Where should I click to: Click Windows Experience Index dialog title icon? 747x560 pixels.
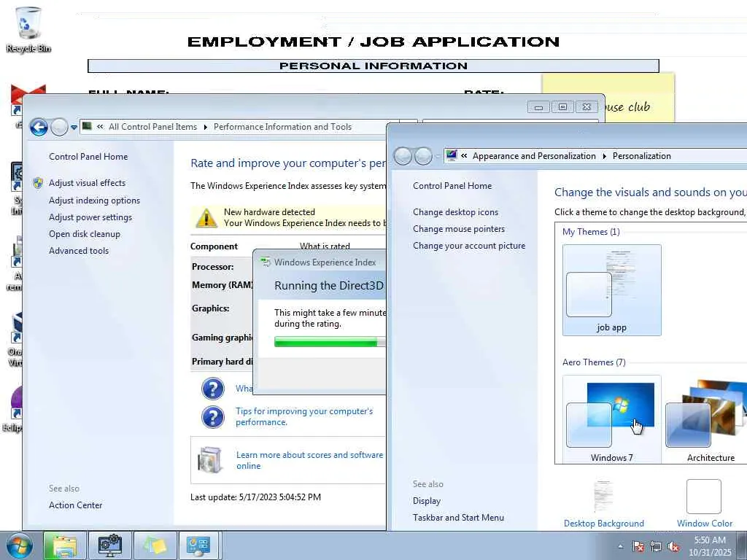[266, 262]
